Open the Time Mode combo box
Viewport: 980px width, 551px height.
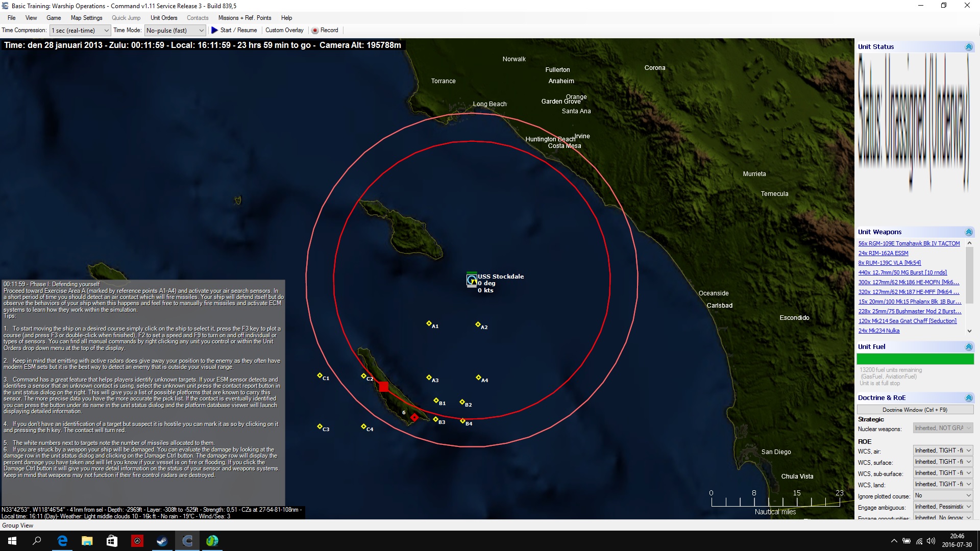175,31
